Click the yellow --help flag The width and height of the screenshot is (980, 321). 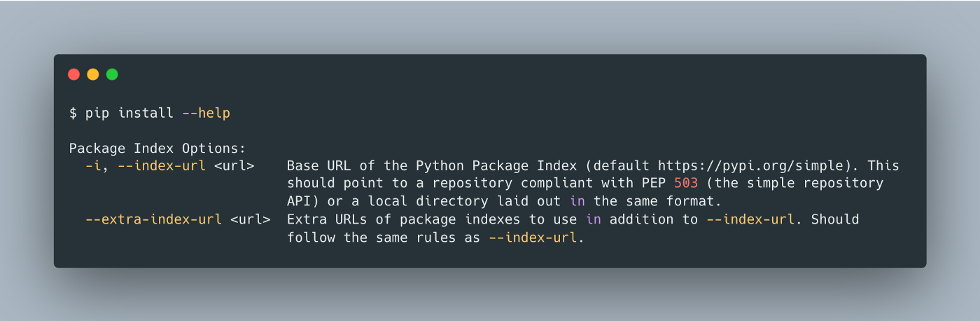point(206,113)
